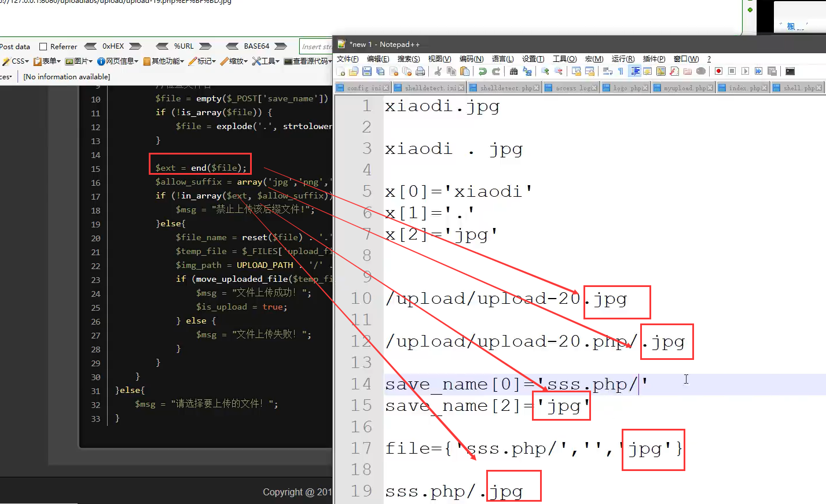826x504 pixels.
Task: Click the Paste clipboard icon
Action: click(465, 71)
